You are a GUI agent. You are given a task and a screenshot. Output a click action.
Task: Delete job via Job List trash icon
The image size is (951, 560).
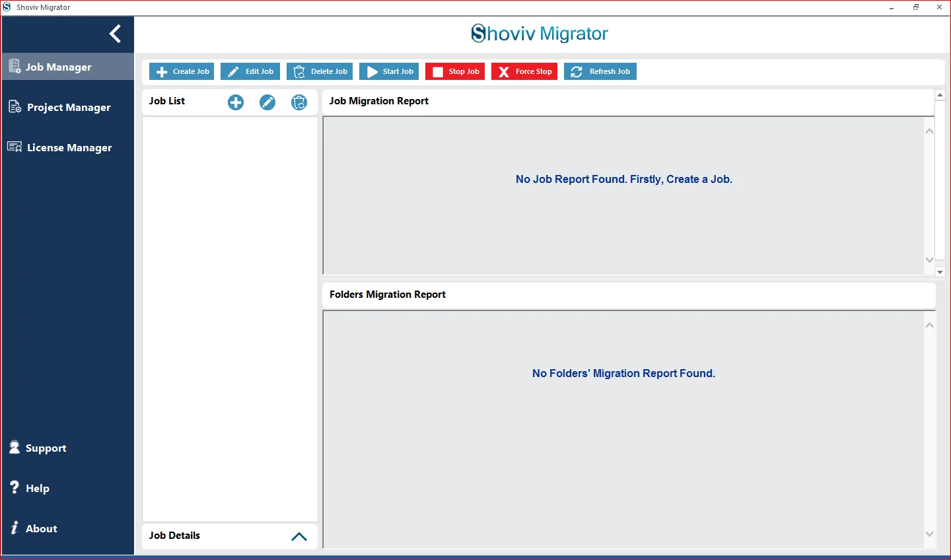click(x=299, y=102)
